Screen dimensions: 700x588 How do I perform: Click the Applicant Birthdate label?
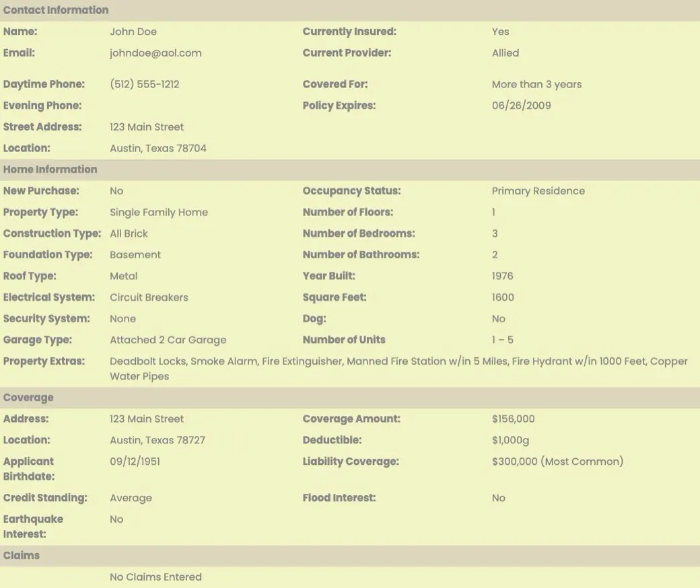coord(28,469)
